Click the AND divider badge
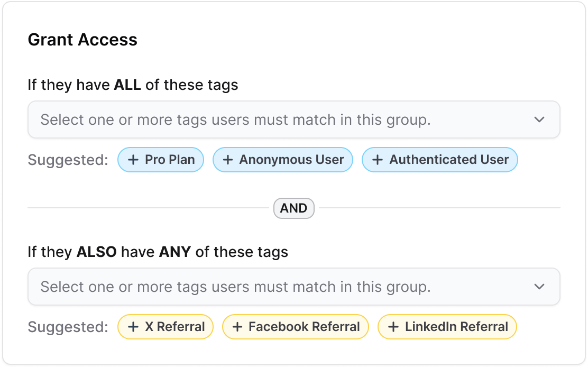This screenshot has height=368, width=588. (293, 208)
